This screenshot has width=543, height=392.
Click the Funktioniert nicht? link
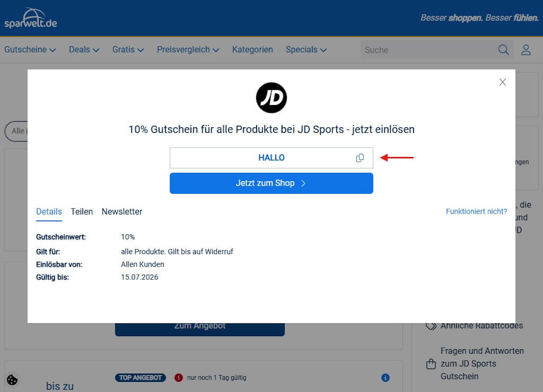pyautogui.click(x=476, y=211)
